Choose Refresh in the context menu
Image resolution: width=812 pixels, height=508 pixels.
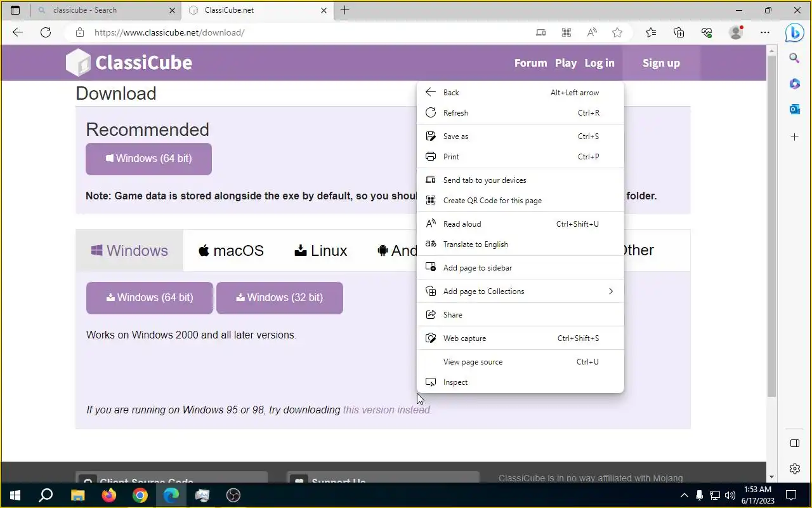pyautogui.click(x=520, y=113)
